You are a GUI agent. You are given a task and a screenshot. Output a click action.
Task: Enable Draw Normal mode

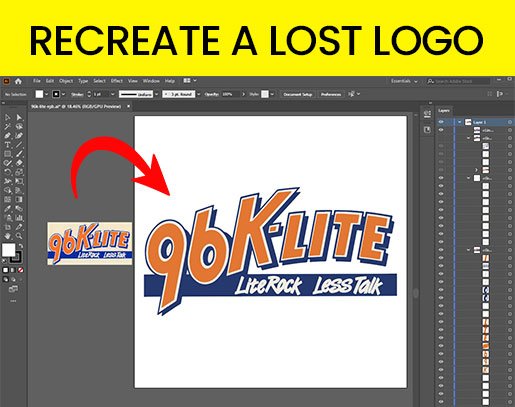click(5, 279)
